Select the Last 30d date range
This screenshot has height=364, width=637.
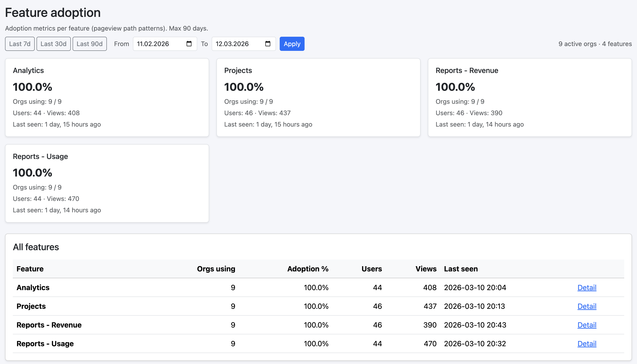[x=53, y=44]
